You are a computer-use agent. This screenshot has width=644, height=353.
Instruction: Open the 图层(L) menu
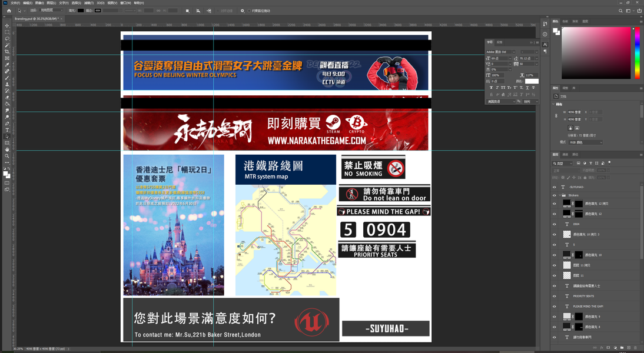click(x=51, y=3)
